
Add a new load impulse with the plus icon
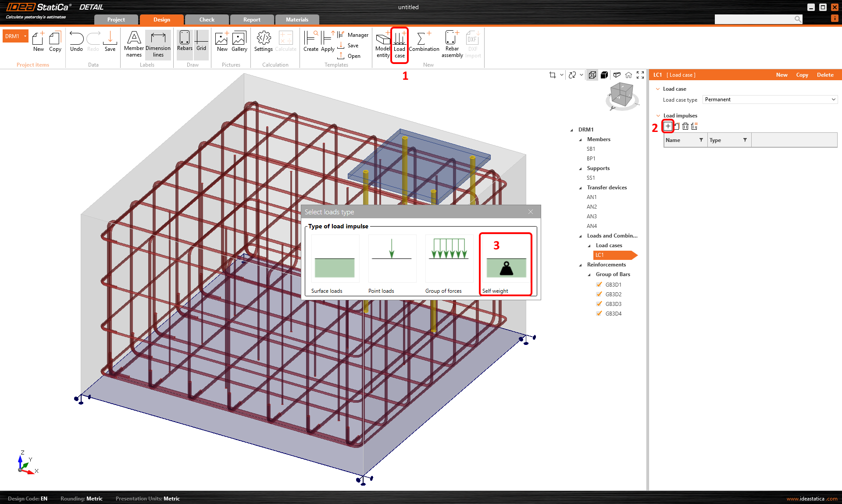coord(668,126)
